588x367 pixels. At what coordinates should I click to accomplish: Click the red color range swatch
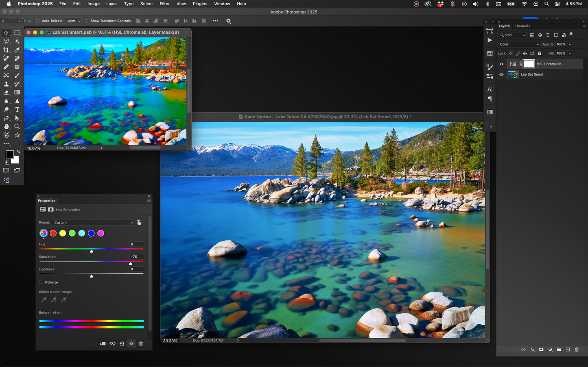pyautogui.click(x=53, y=233)
